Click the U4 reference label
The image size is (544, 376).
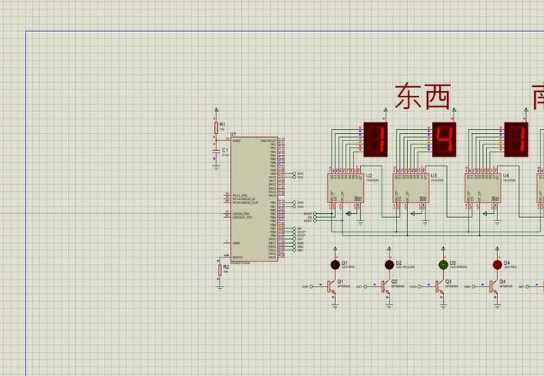506,176
